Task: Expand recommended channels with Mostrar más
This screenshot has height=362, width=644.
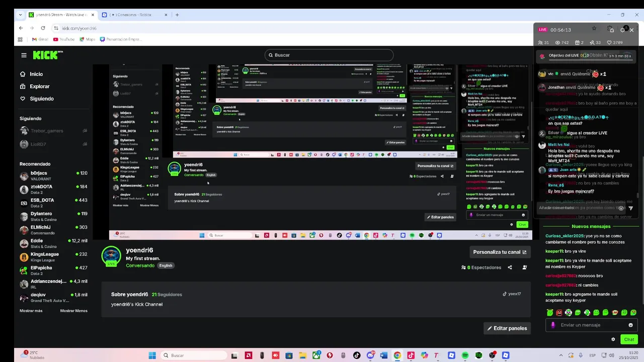Action: point(31,311)
